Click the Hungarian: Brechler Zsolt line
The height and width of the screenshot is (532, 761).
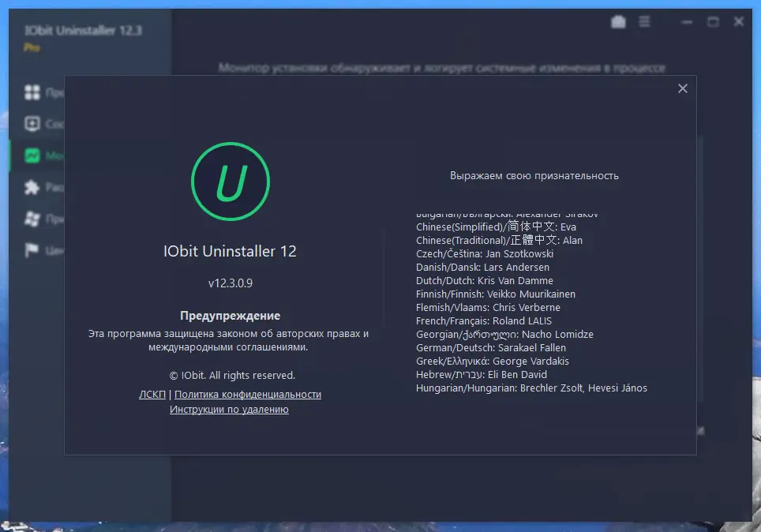(x=531, y=388)
